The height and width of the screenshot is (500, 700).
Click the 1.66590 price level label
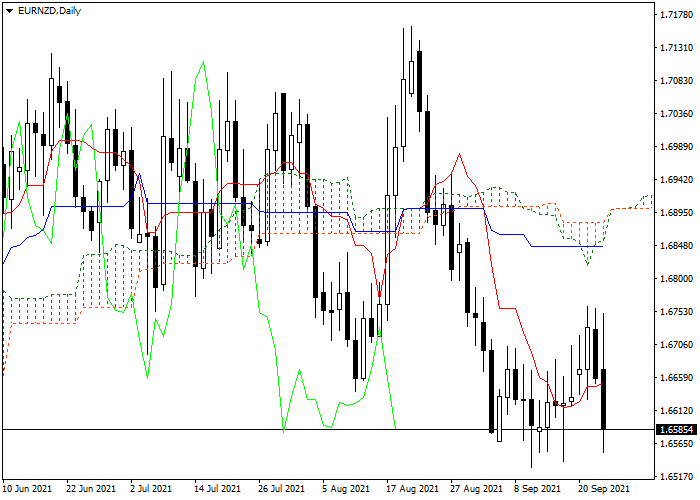click(x=676, y=378)
